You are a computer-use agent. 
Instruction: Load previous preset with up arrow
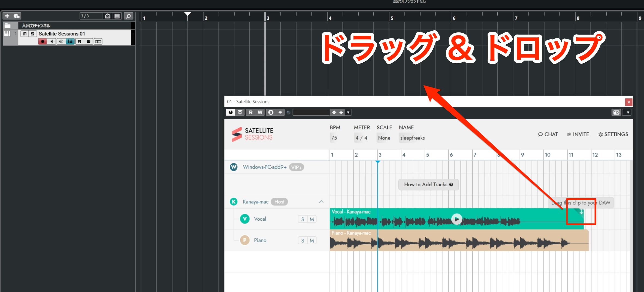334,112
